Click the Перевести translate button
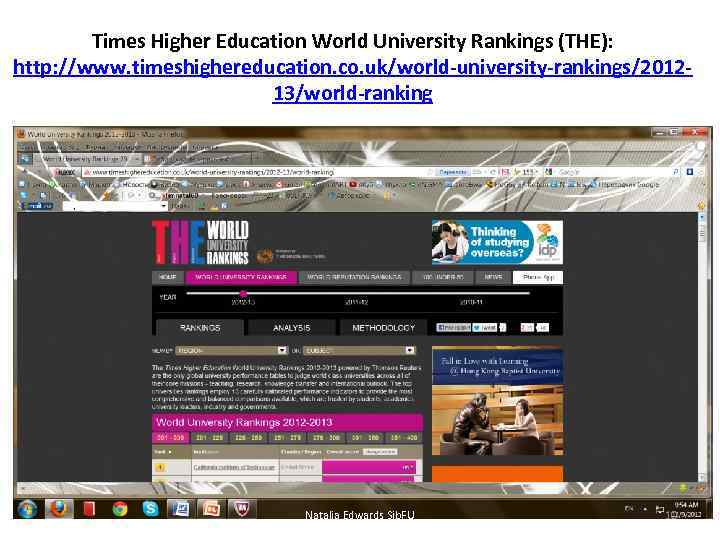Viewport: 720px width, 540px height. 452,172
